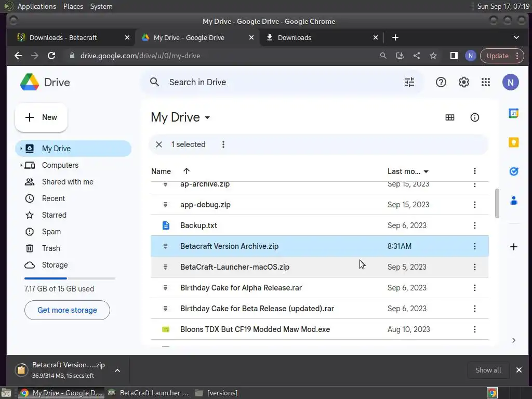Open more options for Bloons TDX exe file
The height and width of the screenshot is (399, 532).
[474, 329]
